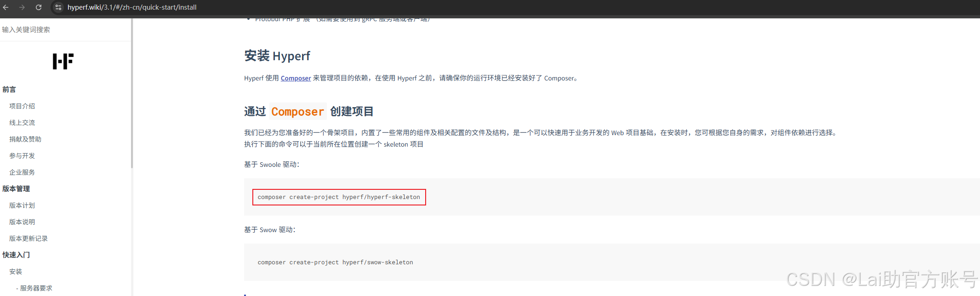Viewport: 980px width, 296px height.
Task: Reload the page with the refresh icon
Action: [x=39, y=7]
